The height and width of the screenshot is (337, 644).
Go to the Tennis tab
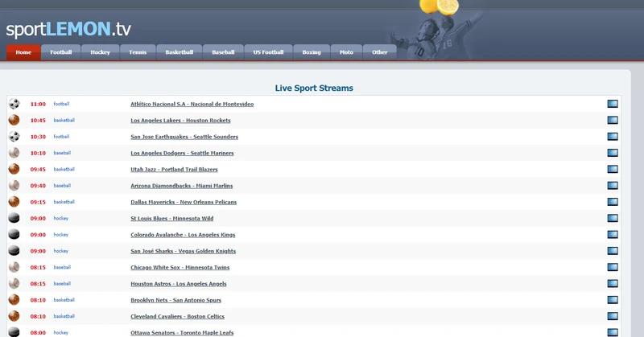click(138, 52)
